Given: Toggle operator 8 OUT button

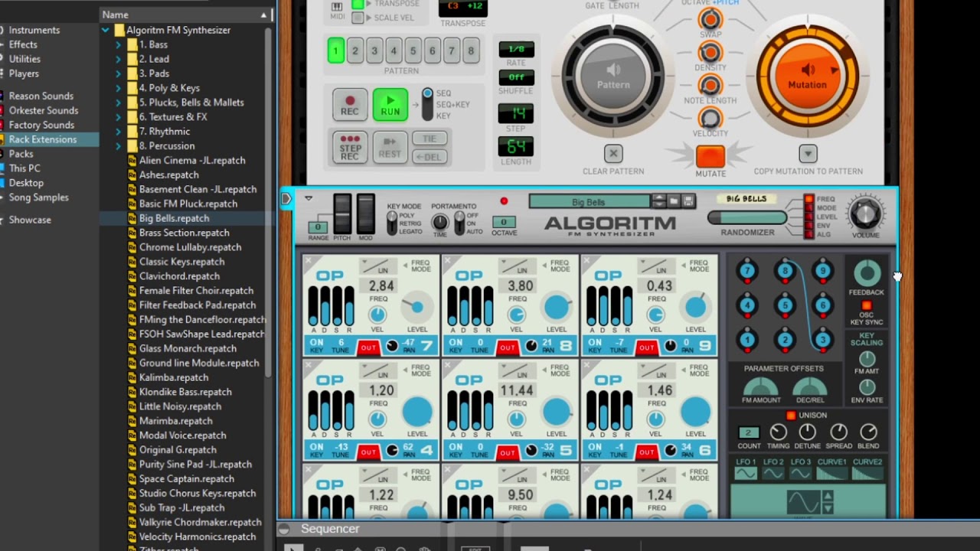Looking at the screenshot, I should point(508,348).
